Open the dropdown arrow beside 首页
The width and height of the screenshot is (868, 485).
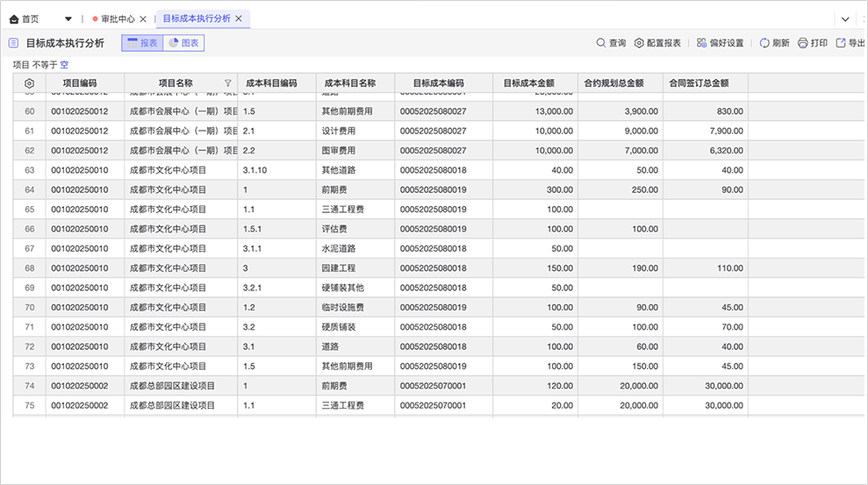point(68,18)
